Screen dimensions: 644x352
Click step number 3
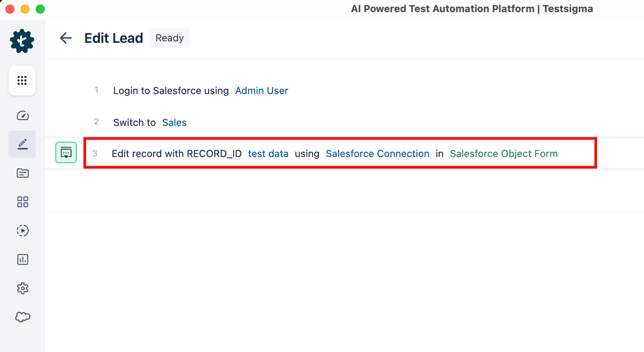coord(95,154)
